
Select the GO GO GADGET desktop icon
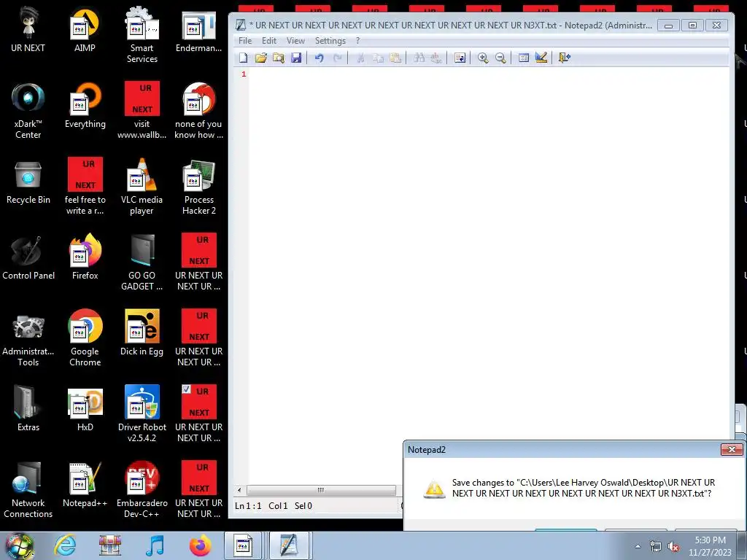(142, 262)
